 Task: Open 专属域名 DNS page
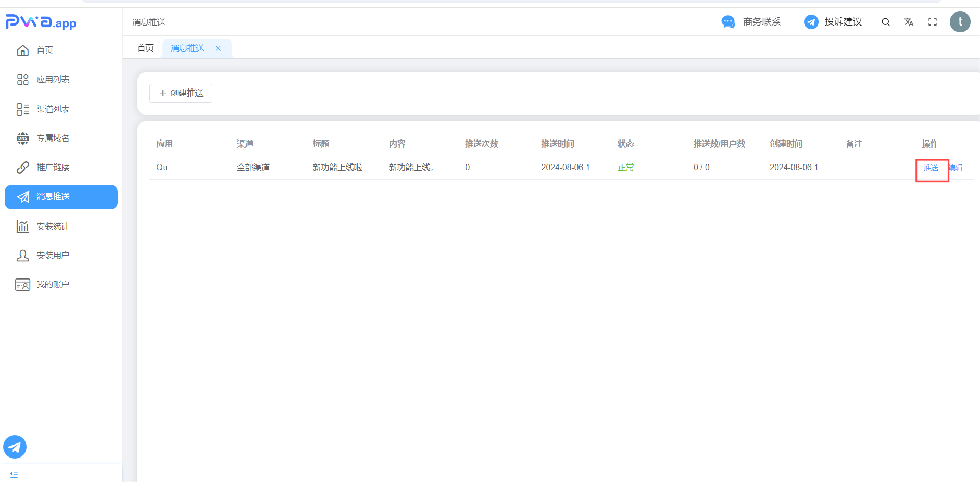(53, 138)
